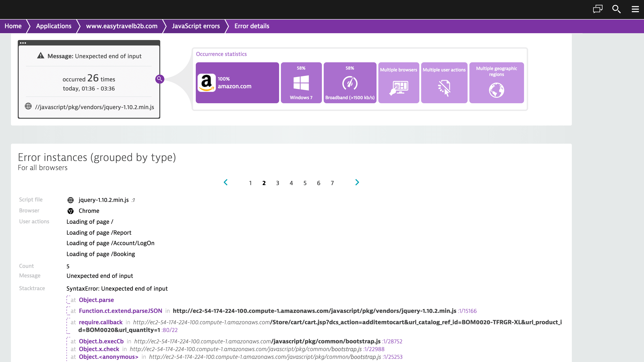This screenshot has width=644, height=362.
Task: Click the Multiple geographic regions label
Action: point(496,71)
